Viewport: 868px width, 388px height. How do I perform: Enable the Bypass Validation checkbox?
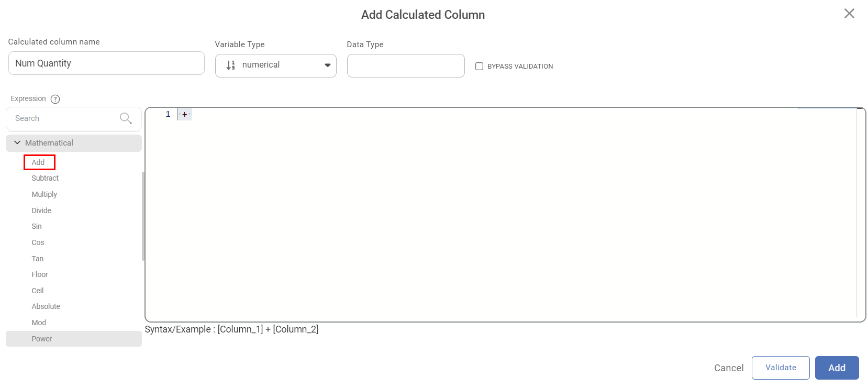(479, 66)
